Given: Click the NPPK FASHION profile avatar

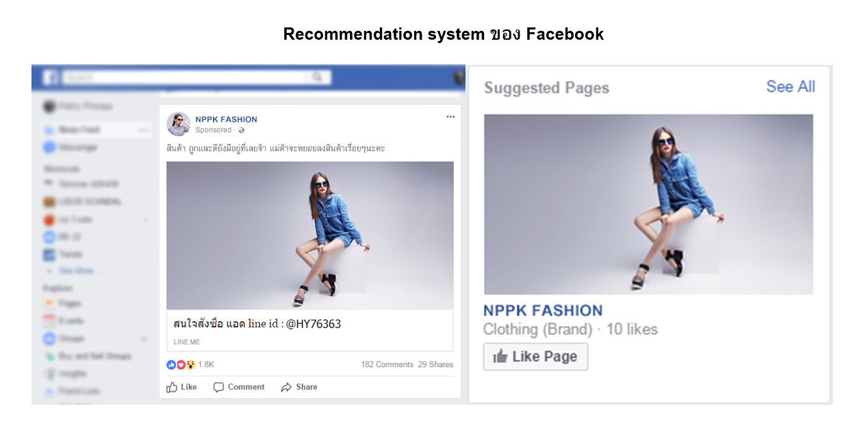Looking at the screenshot, I should 179,124.
